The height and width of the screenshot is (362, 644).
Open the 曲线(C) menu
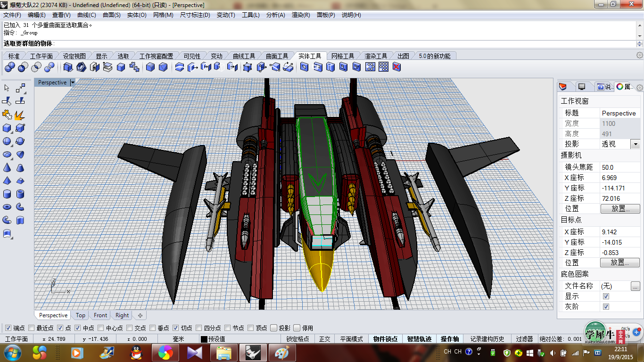(x=87, y=15)
